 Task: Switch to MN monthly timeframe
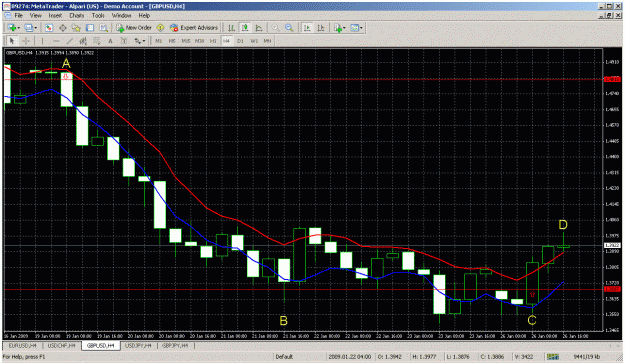pyautogui.click(x=267, y=41)
